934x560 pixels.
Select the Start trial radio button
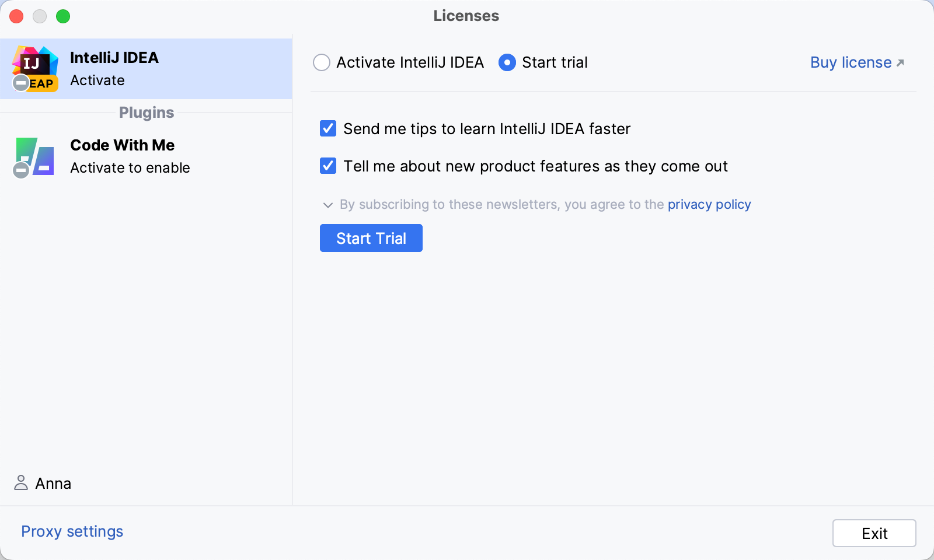(x=507, y=62)
